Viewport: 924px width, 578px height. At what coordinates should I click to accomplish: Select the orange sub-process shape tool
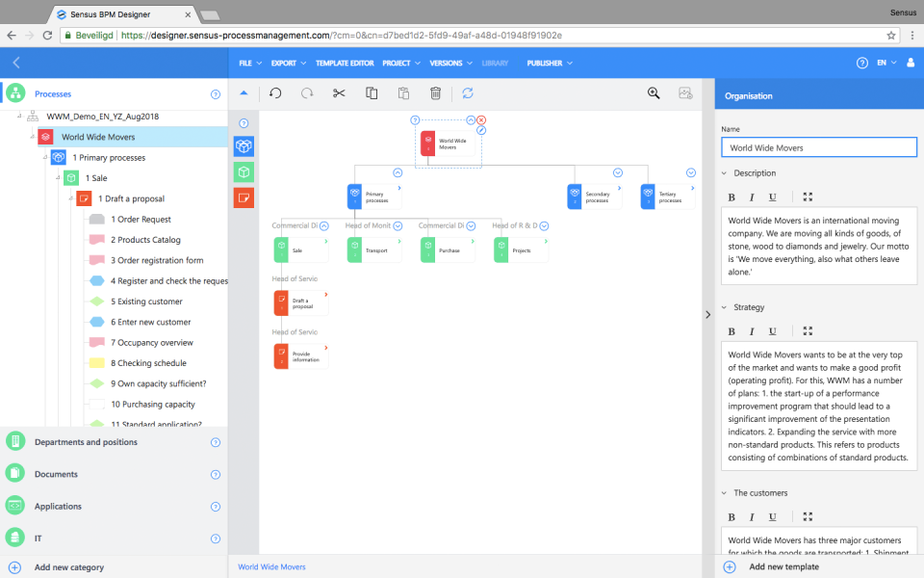click(244, 197)
